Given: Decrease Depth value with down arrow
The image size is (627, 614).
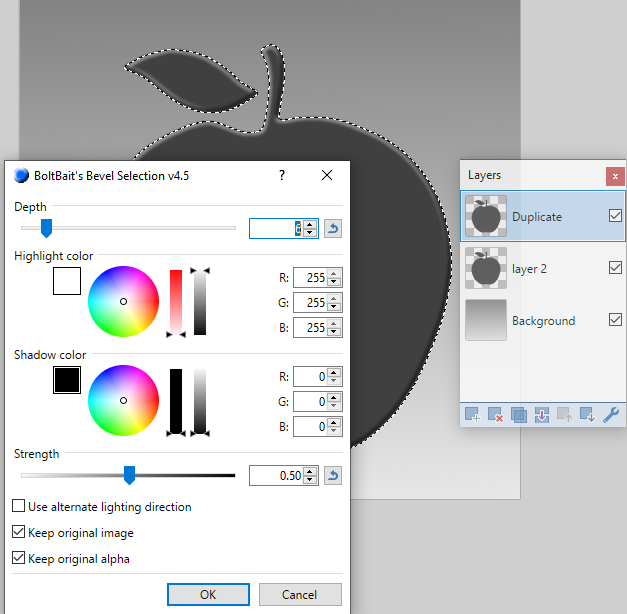Looking at the screenshot, I should (x=310, y=233).
